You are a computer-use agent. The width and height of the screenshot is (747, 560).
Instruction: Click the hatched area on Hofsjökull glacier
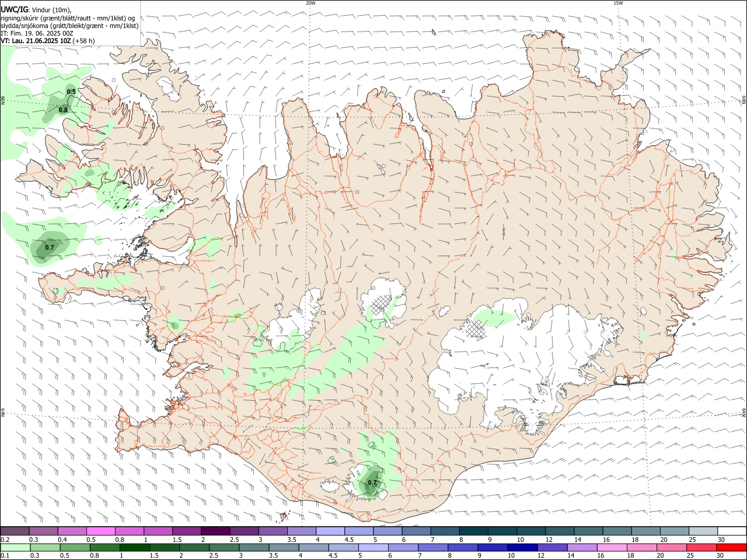[x=381, y=305]
